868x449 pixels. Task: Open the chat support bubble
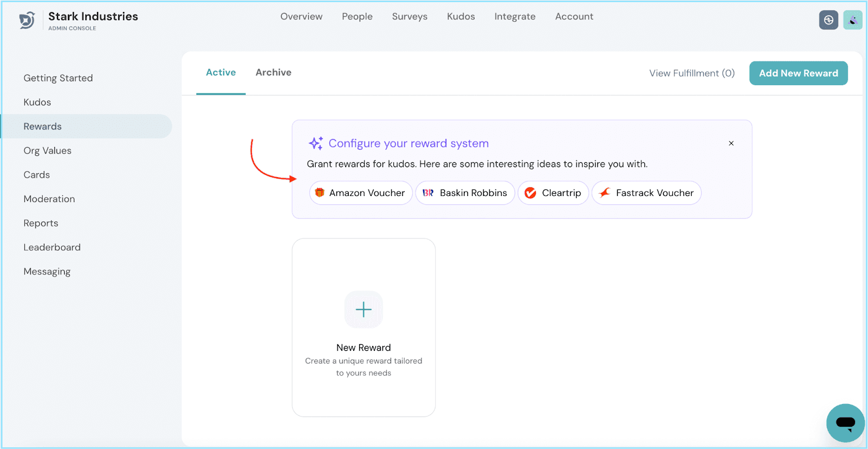tap(845, 422)
